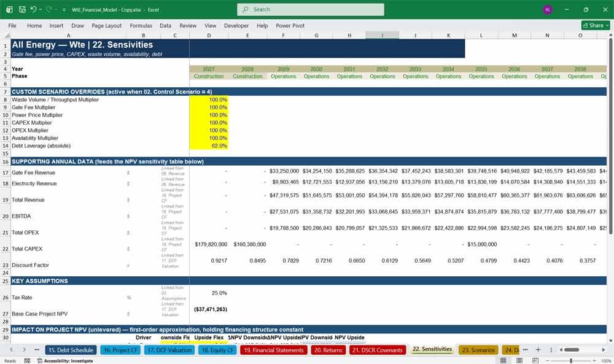Viewport: 614px width, 364px height.
Task: Open the View tab
Action: click(x=210, y=25)
